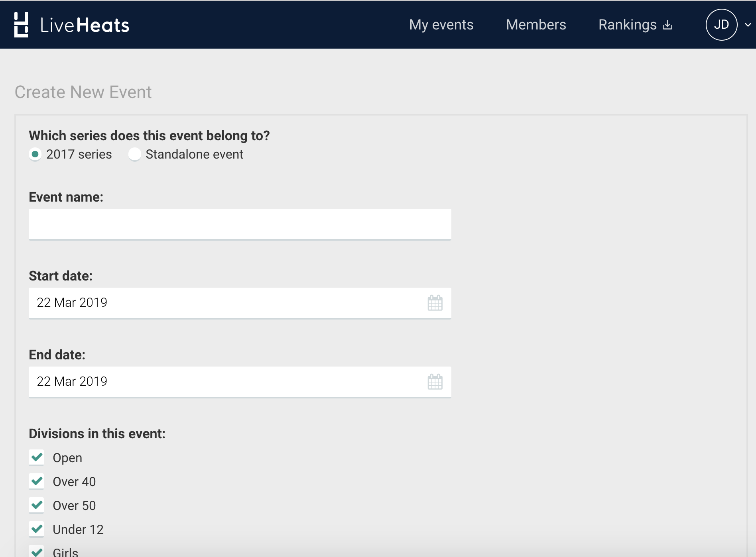This screenshot has height=557, width=756.
Task: Expand the account menu chevron
Action: click(747, 25)
